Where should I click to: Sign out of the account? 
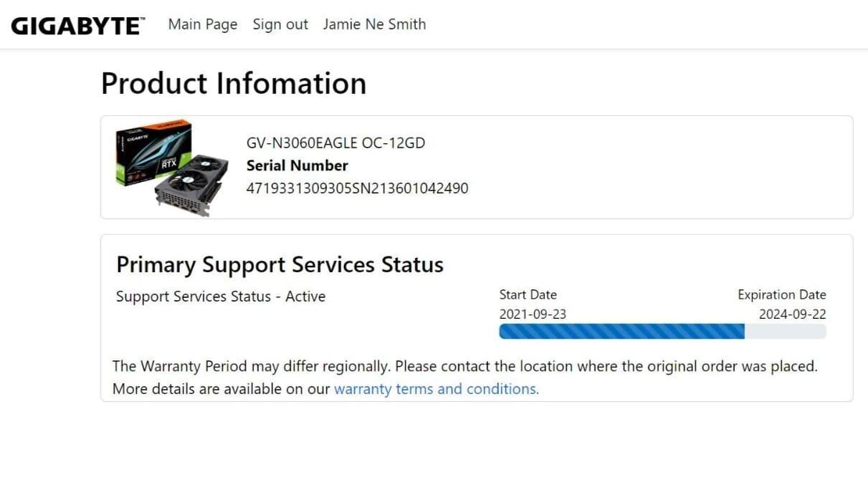click(x=280, y=24)
